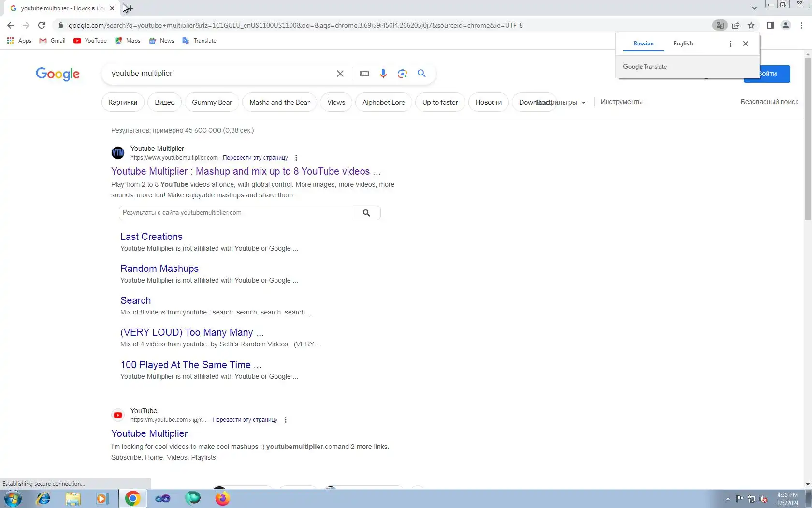The image size is (812, 508).
Task: Open the Apps bookmark shortcut
Action: tap(19, 41)
